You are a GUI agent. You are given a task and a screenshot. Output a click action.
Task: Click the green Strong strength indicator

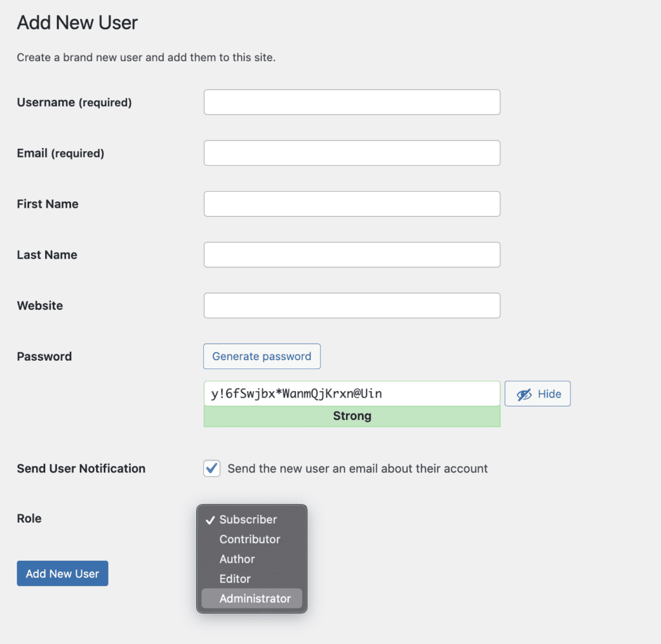click(352, 416)
